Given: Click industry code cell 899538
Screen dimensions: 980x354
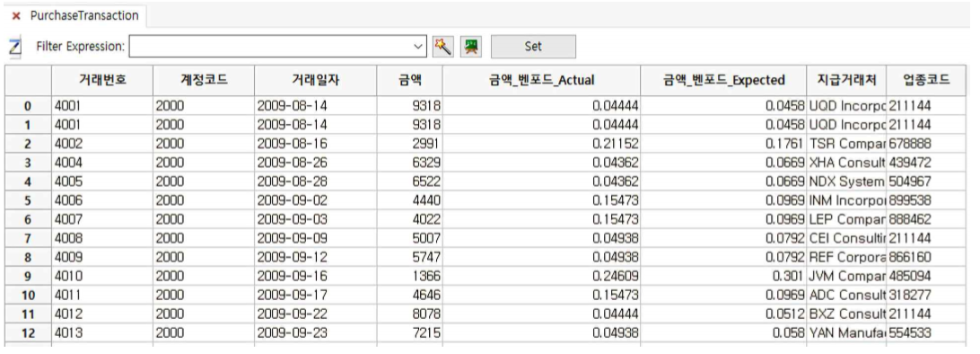Looking at the screenshot, I should (927, 200).
